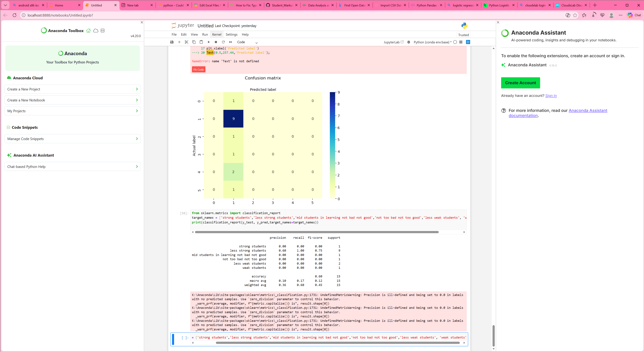The image size is (644, 352).
Task: Restart kernel and run all cells
Action: [231, 42]
